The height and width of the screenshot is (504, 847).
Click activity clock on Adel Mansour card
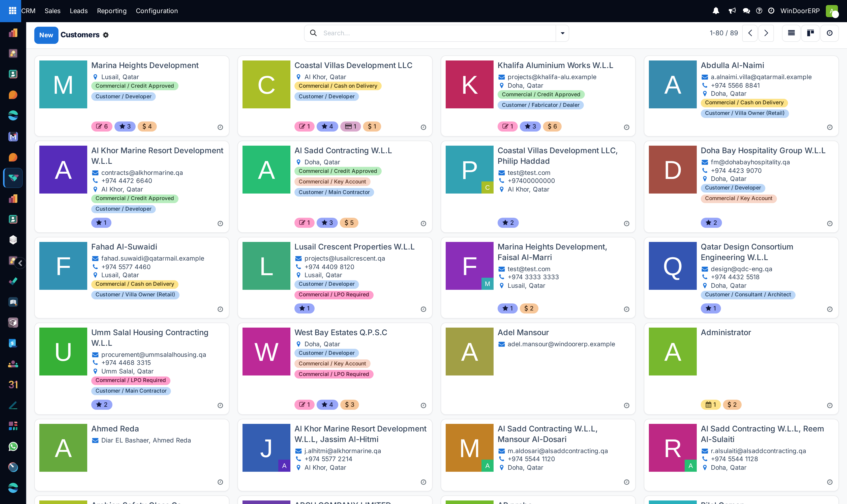point(626,405)
